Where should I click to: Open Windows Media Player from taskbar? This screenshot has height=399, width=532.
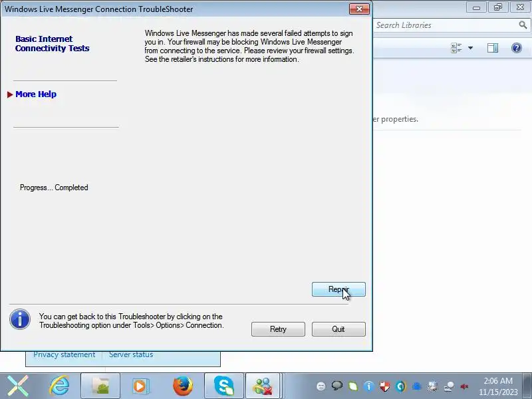[x=140, y=386]
